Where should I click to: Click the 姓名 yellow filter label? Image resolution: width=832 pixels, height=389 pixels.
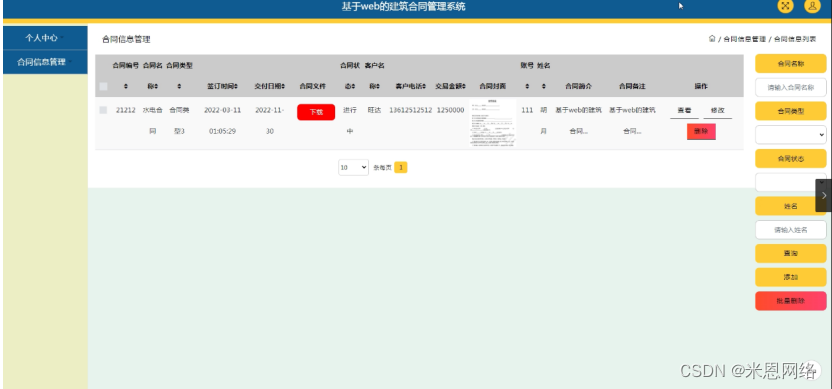(791, 206)
